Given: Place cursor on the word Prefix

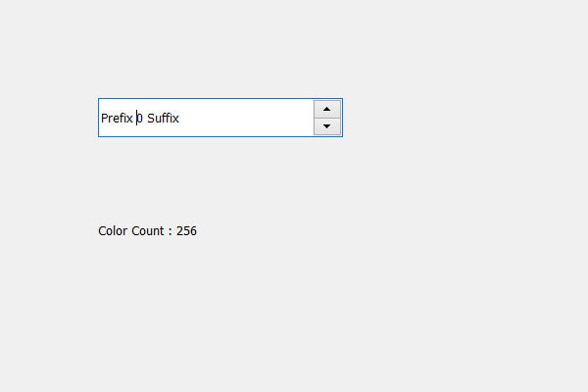Looking at the screenshot, I should point(117,119).
